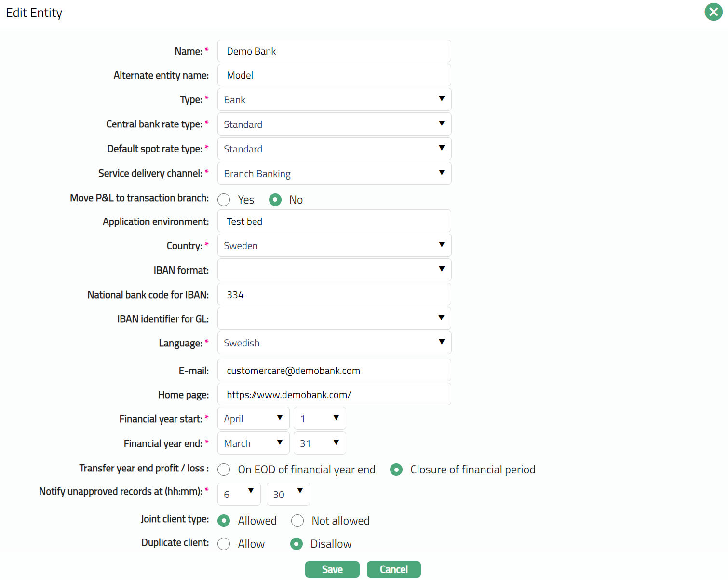728x580 pixels.
Task: Open the Type dropdown showing Bank
Action: [334, 100]
